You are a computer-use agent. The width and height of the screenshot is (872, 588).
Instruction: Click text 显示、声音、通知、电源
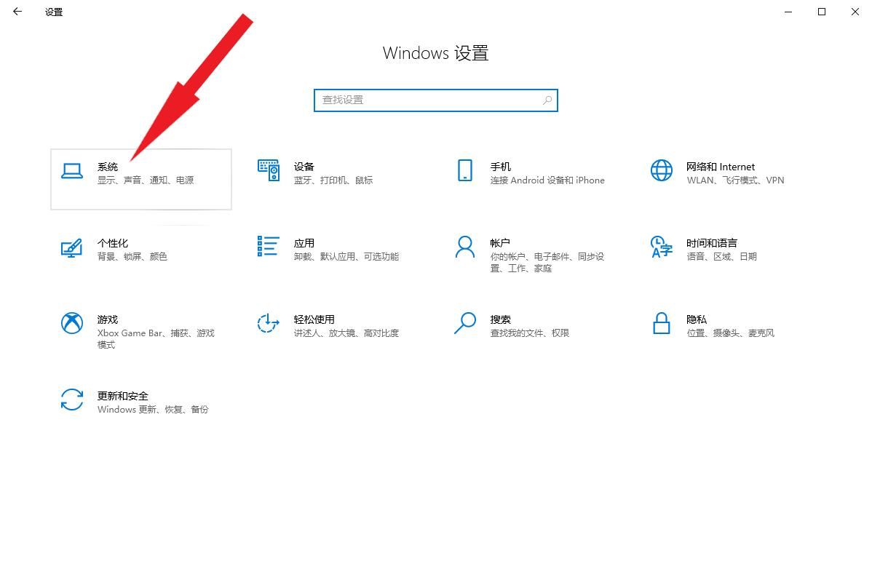click(x=146, y=180)
